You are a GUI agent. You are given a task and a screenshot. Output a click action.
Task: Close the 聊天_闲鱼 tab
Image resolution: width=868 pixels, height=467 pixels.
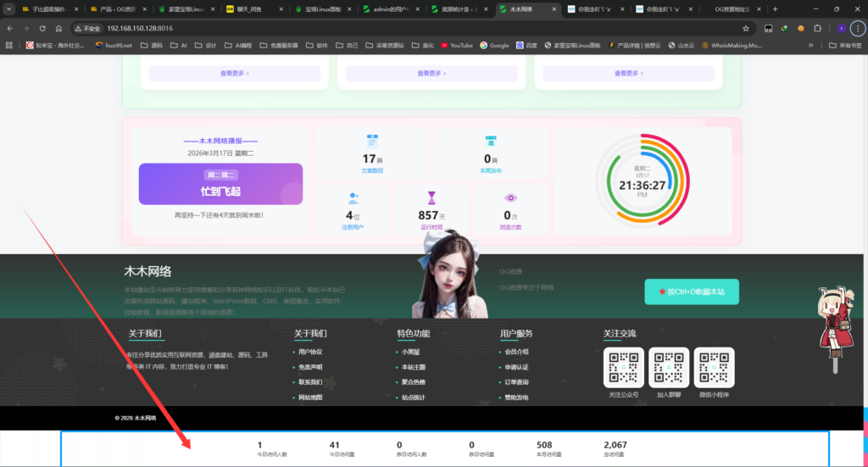[281, 8]
